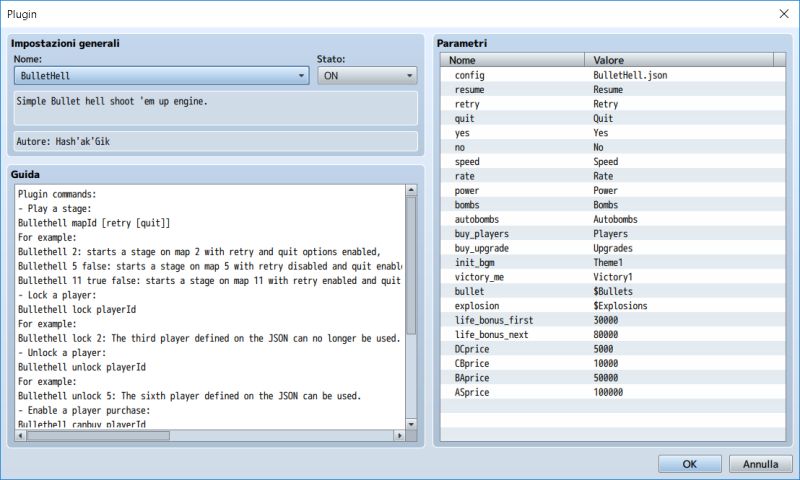800x480 pixels.
Task: Select the autobombs parameter row
Action: 613,219
